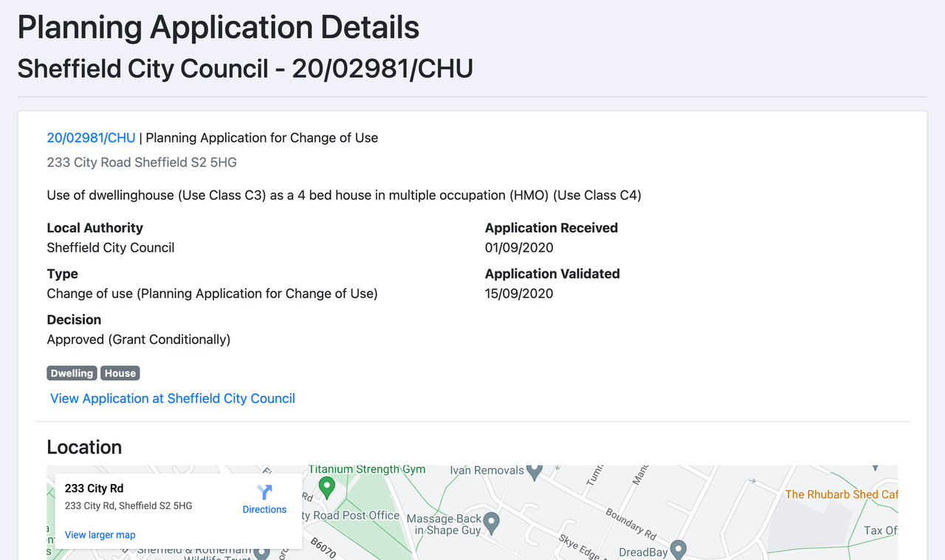Screen dimensions: 945x560
Task: Click the date 15/09/2020 under Application Validated
Action: (x=519, y=294)
